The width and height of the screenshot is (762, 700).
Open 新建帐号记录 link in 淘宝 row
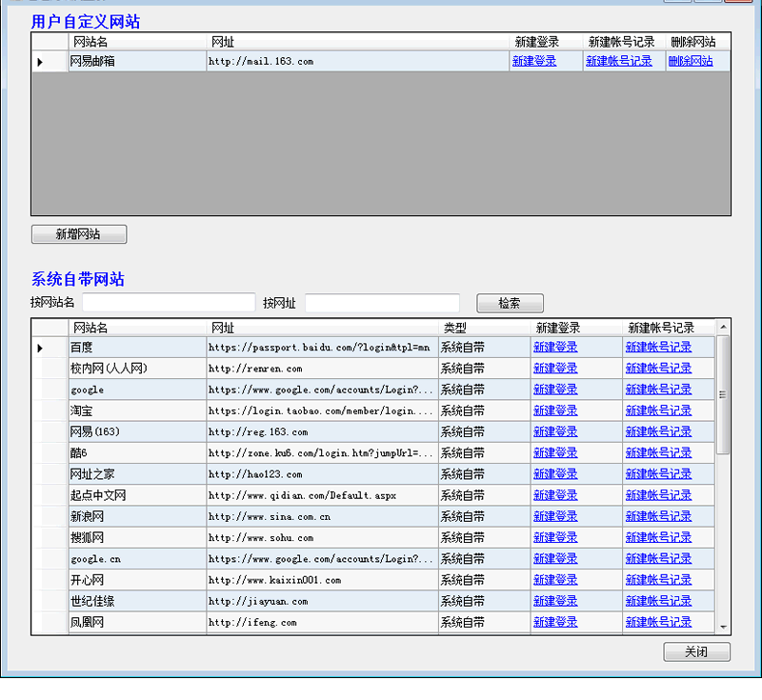click(x=658, y=410)
